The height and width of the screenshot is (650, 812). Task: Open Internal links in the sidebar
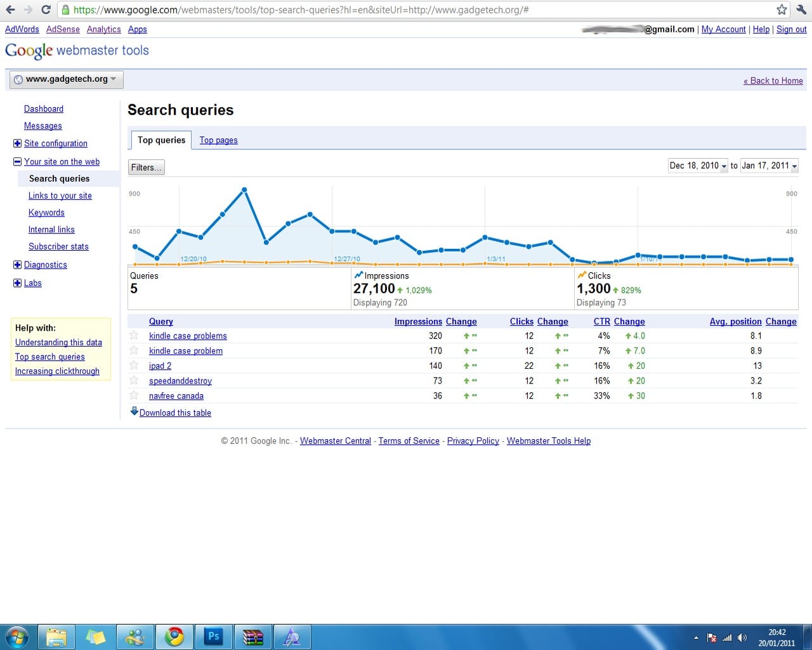(51, 230)
